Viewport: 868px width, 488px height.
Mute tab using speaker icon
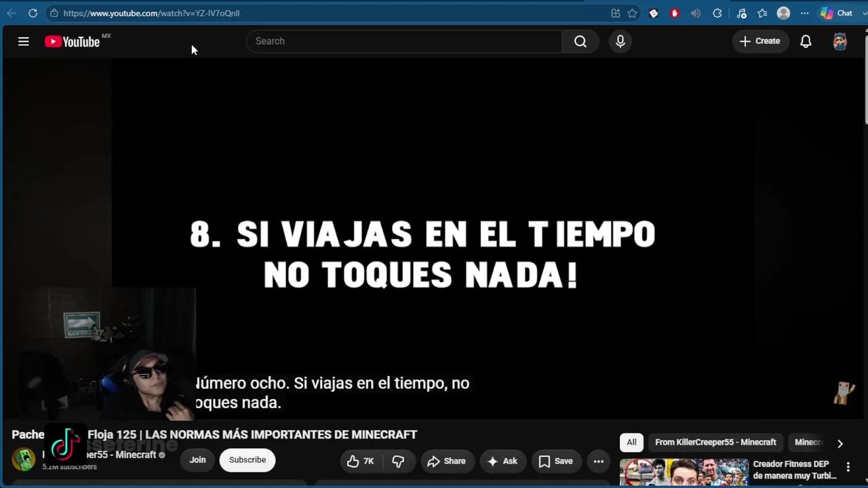coord(696,13)
